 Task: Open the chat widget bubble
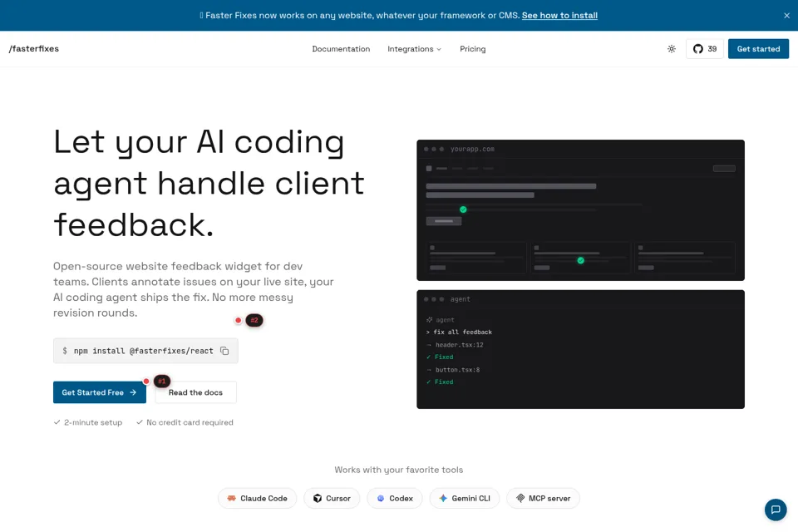click(x=775, y=510)
